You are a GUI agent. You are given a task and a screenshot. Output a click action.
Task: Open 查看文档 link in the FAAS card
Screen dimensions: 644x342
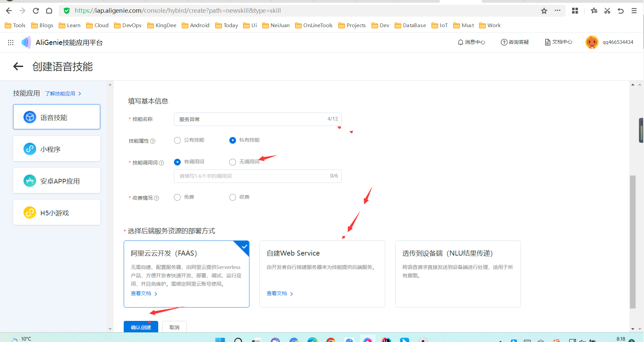[144, 293]
